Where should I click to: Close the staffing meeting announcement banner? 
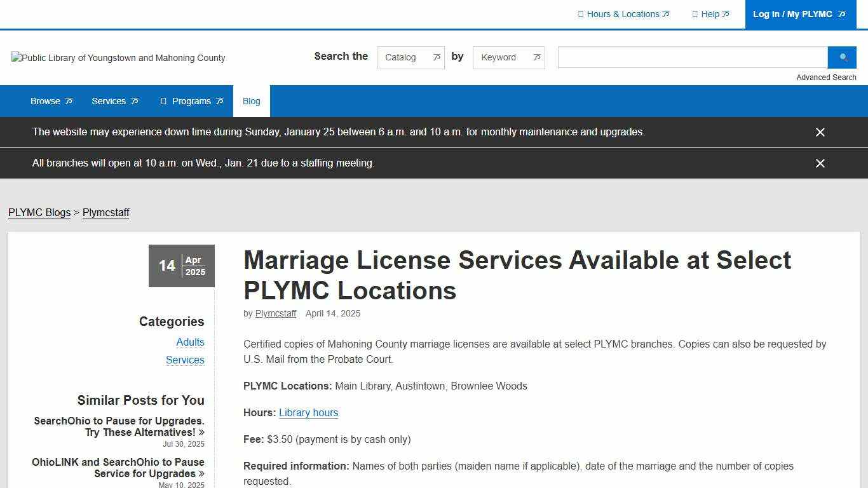pos(820,163)
